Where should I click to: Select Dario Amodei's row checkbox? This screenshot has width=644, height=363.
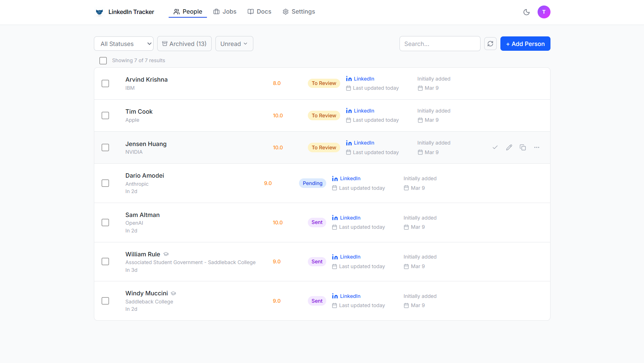point(105,183)
